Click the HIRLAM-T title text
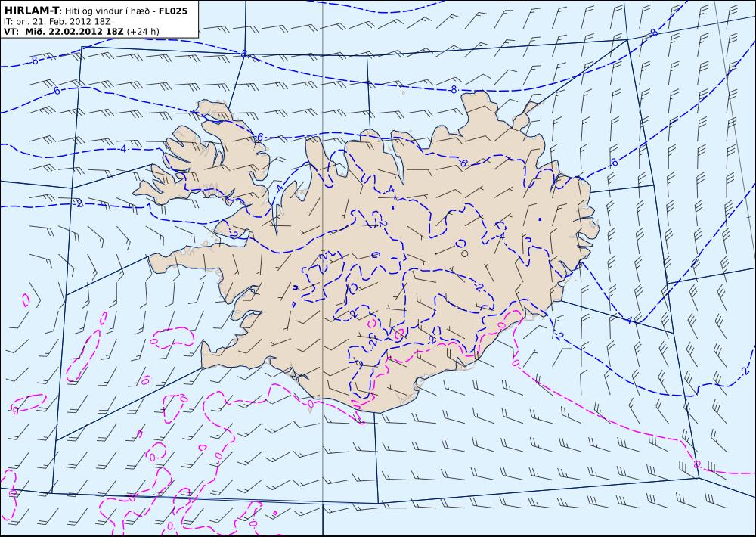Viewport: 756px width, 537px height. coord(31,11)
